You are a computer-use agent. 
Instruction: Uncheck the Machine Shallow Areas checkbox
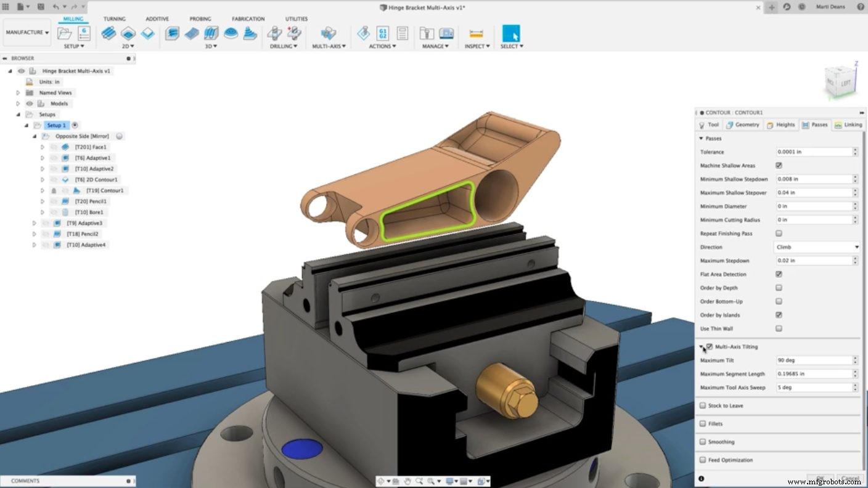pos(779,165)
